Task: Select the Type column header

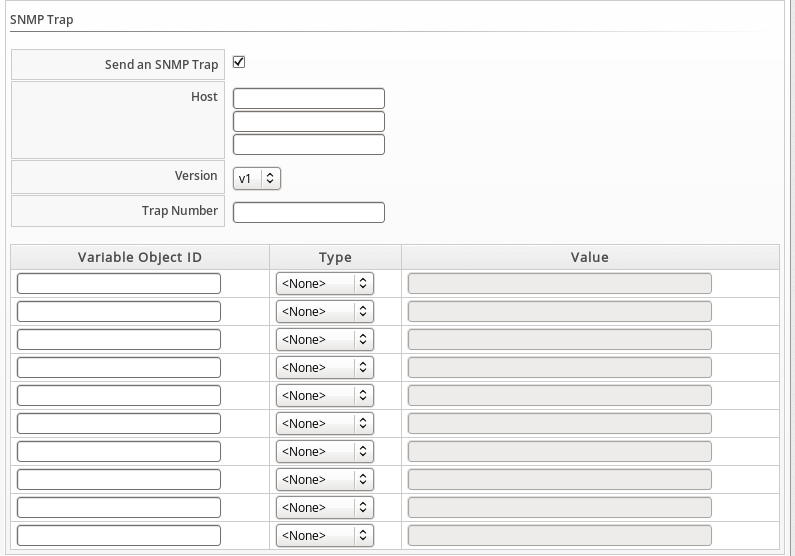Action: pyautogui.click(x=335, y=257)
